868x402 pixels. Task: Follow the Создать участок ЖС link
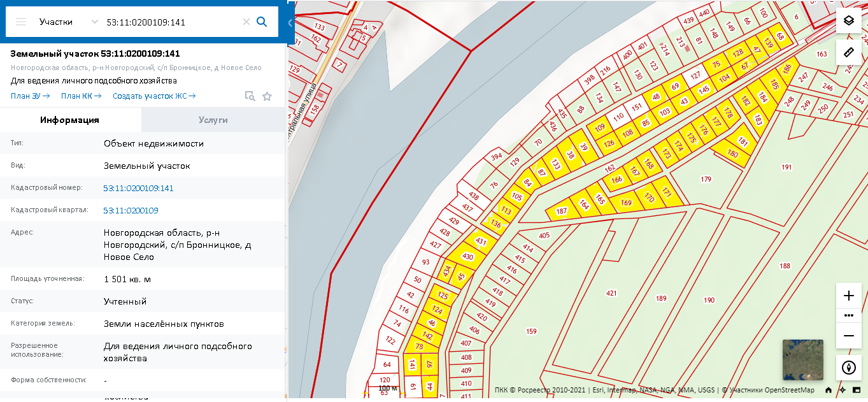(154, 96)
